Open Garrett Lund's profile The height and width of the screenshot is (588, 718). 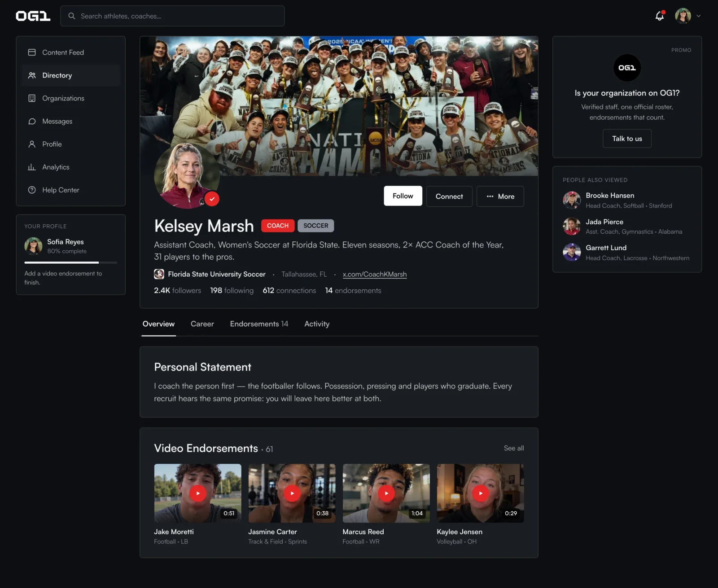click(x=627, y=253)
